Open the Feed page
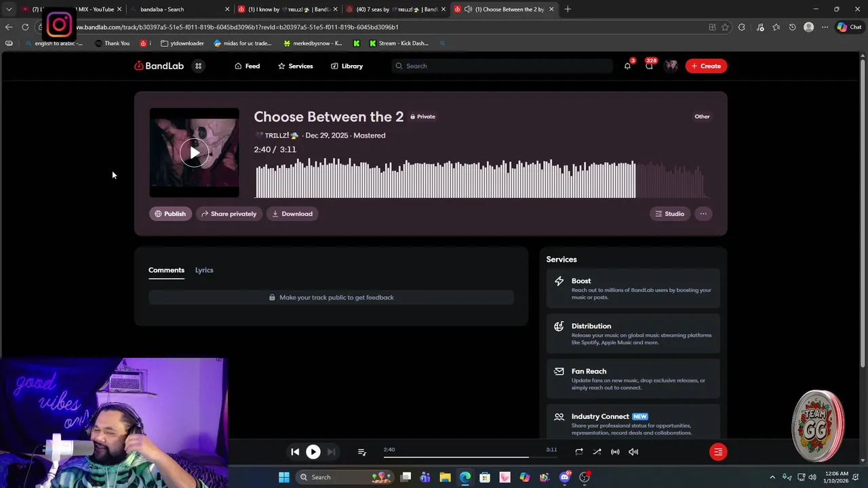 [x=247, y=66]
